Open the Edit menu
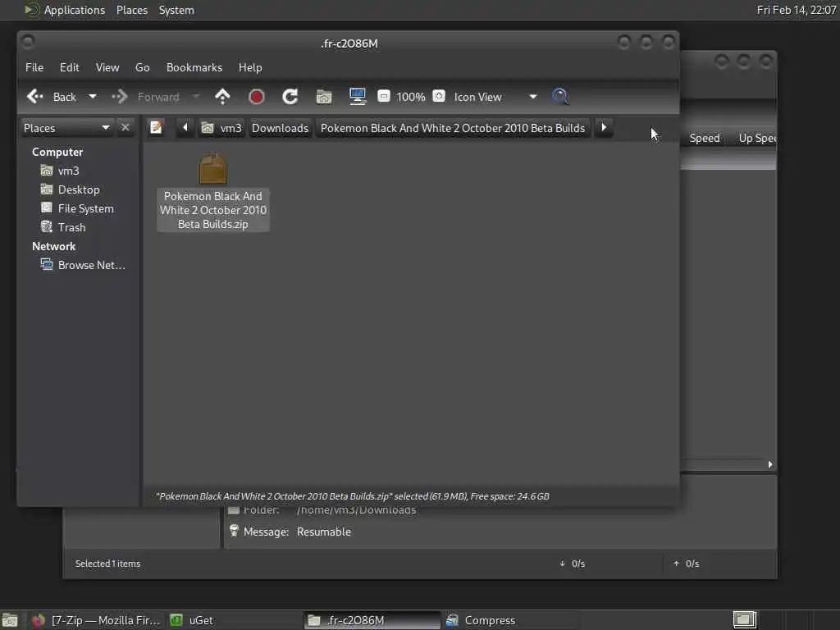This screenshot has width=840, height=630. click(69, 67)
